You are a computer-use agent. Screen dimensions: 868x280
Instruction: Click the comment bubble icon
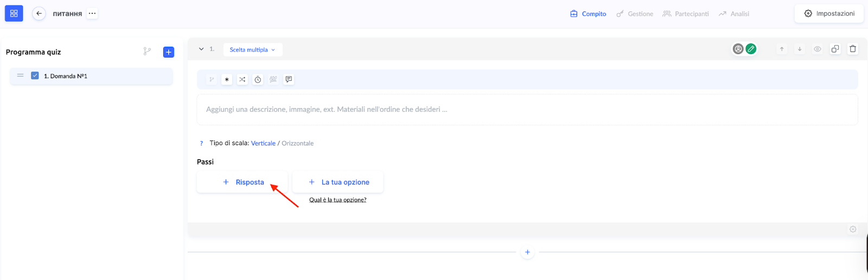pos(289,79)
